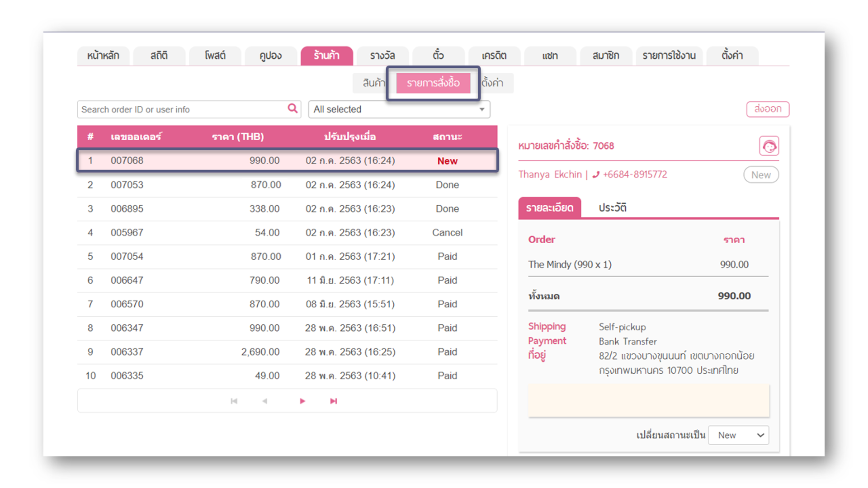868x488 pixels.
Task: Open the หน้าหลัก tab
Action: click(x=103, y=56)
